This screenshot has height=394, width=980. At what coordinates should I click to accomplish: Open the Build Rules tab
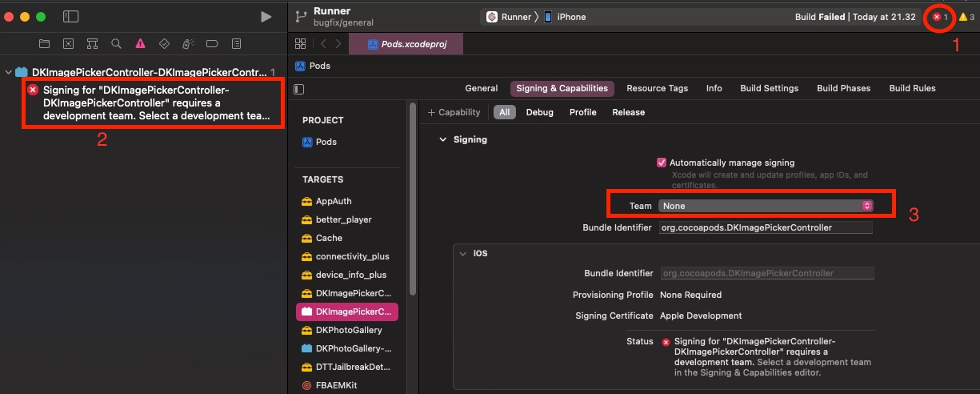point(912,88)
